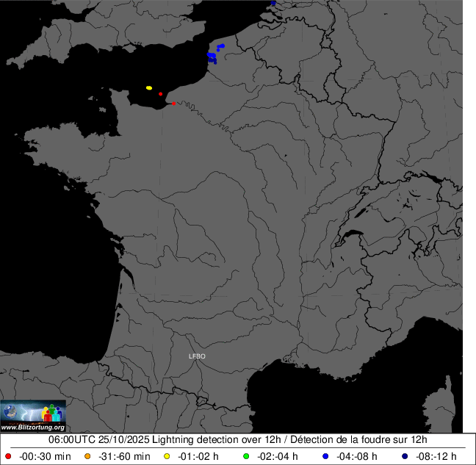Click the red strike marker in the sea
This screenshot has height=465, width=476.
[x=160, y=94]
